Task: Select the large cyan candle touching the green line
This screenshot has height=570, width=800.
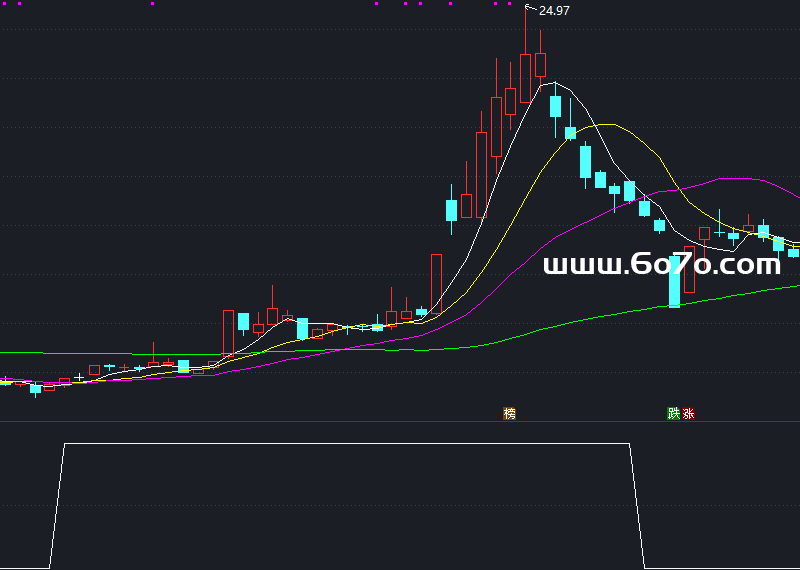Action: [x=675, y=281]
